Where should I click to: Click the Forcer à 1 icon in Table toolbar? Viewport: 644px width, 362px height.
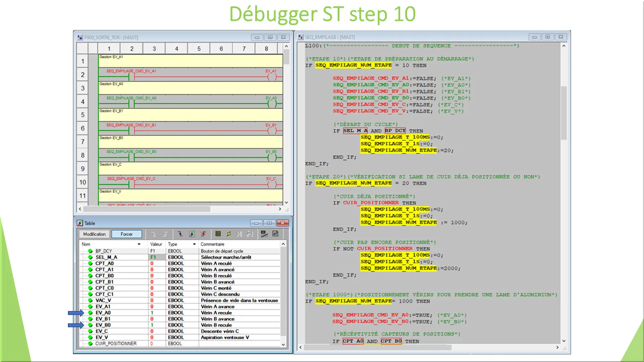191,234
